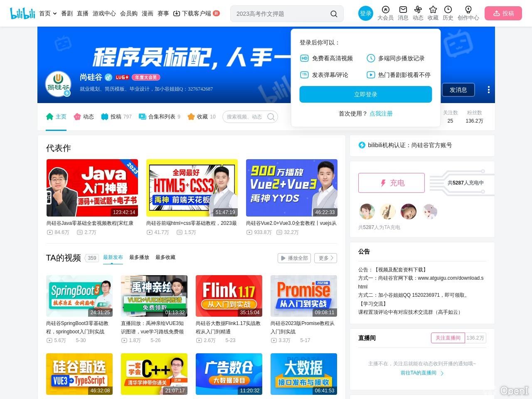This screenshot has height=399, width=532.
Task: Click the 点我注册 link
Action: coord(381,113)
